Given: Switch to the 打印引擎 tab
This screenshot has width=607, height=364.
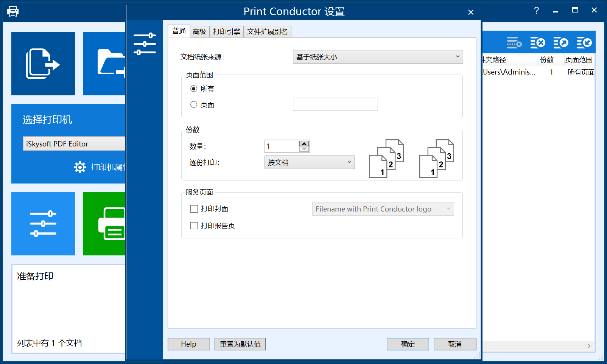Looking at the screenshot, I should 226,31.
